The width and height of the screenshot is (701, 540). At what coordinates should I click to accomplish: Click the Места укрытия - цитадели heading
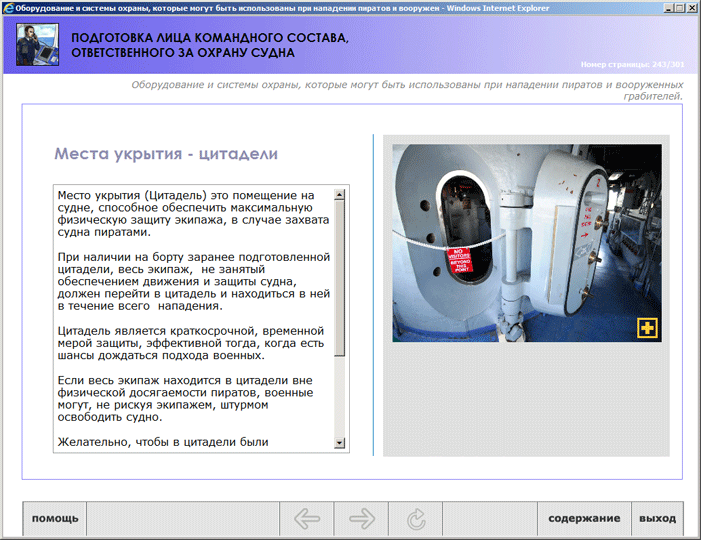click(x=166, y=154)
